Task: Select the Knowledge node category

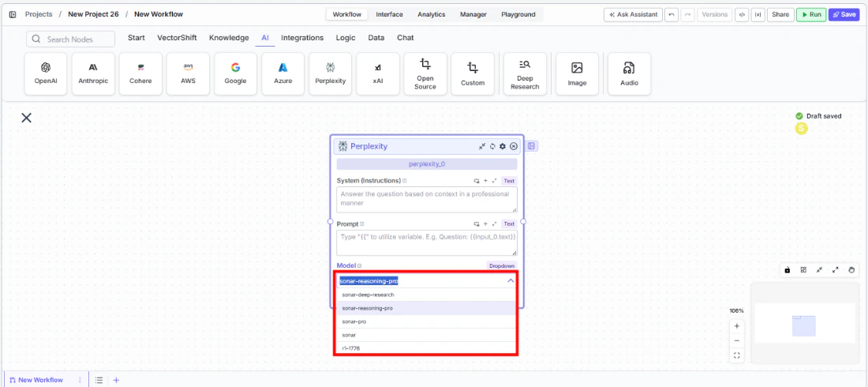Action: click(229, 38)
